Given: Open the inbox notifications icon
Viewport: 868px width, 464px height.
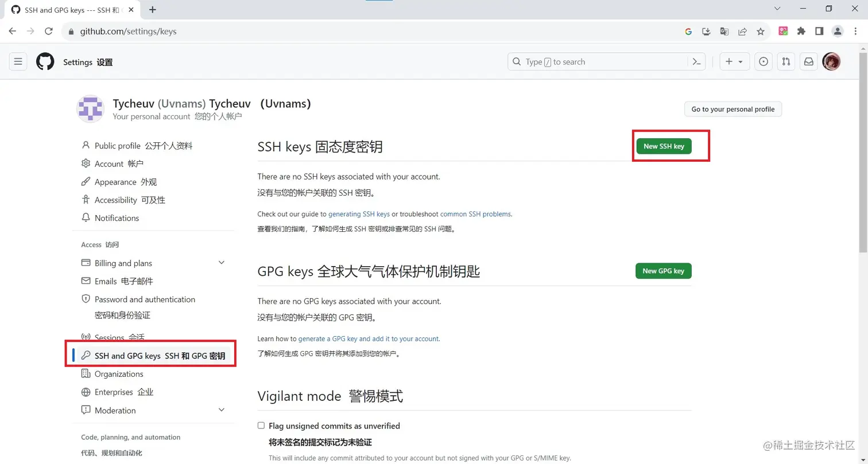Looking at the screenshot, I should click(x=809, y=61).
